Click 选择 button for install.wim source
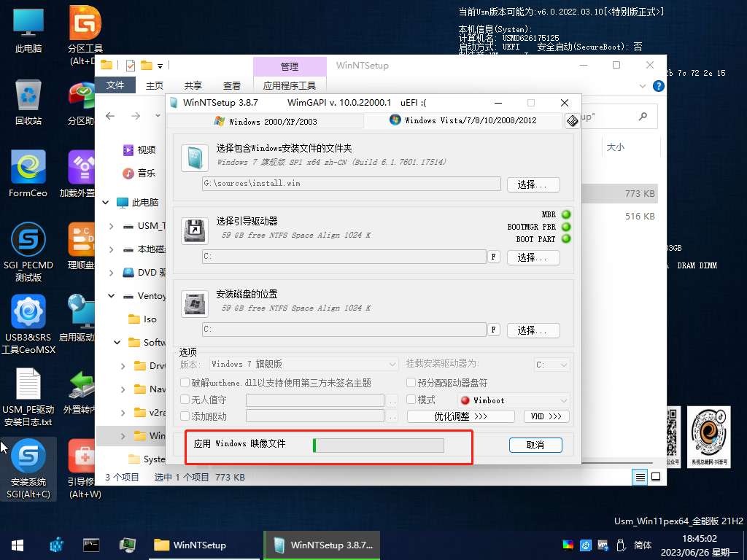Image resolution: width=747 pixels, height=560 pixels. pos(533,184)
